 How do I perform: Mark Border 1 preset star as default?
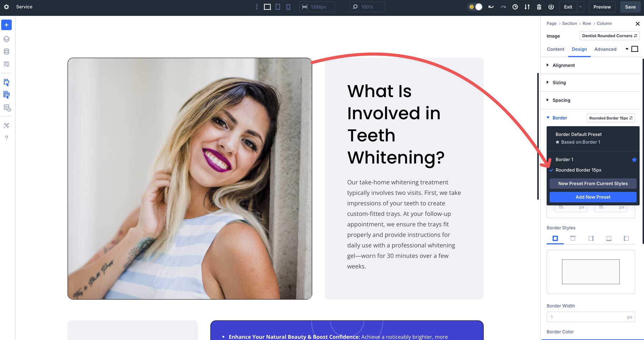pyautogui.click(x=634, y=160)
